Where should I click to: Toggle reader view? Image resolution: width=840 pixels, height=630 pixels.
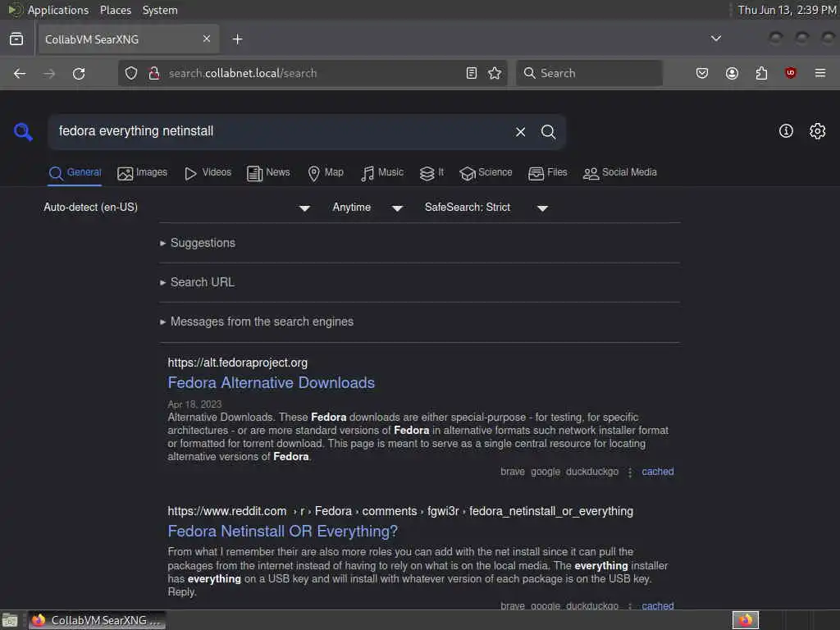click(472, 73)
